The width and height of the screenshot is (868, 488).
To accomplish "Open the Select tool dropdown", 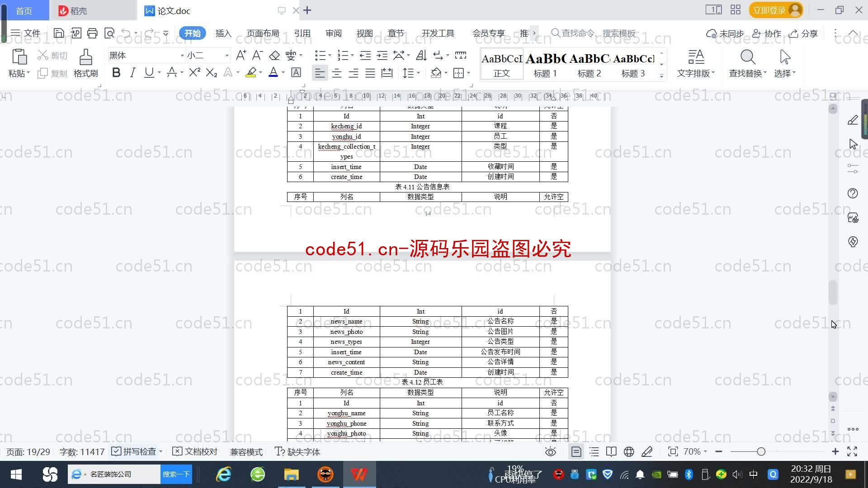I will 785,63.
